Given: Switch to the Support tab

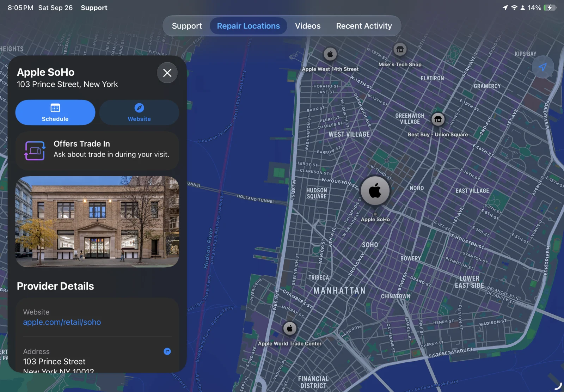Looking at the screenshot, I should click(x=187, y=26).
